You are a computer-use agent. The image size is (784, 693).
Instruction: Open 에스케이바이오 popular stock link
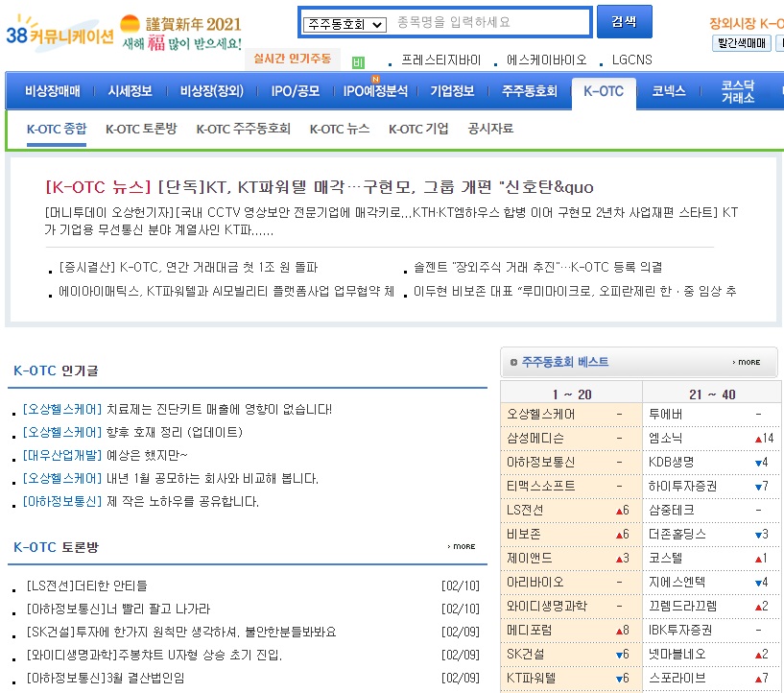547,60
